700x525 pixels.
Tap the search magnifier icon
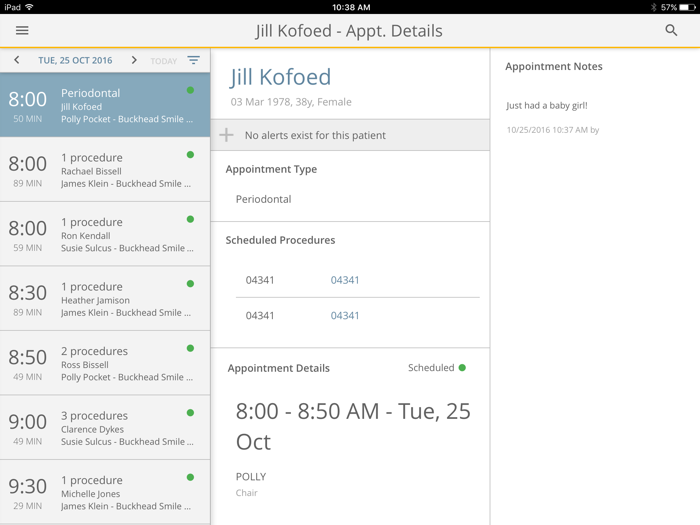[x=671, y=31]
